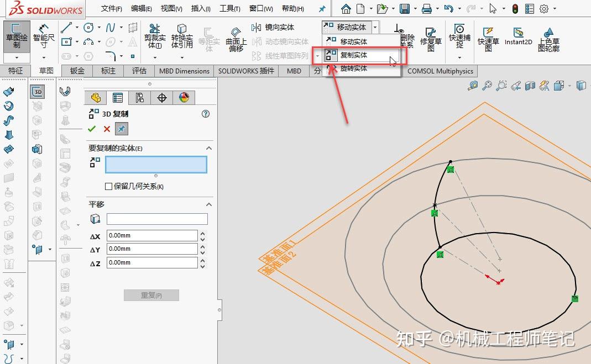Select the Smart Dimension (智能尺寸) tool

[x=44, y=36]
